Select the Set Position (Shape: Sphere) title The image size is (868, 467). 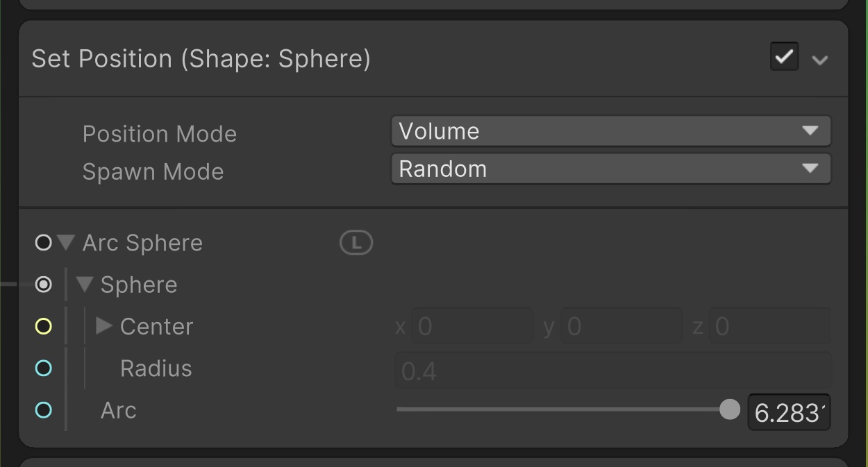pyautogui.click(x=201, y=59)
